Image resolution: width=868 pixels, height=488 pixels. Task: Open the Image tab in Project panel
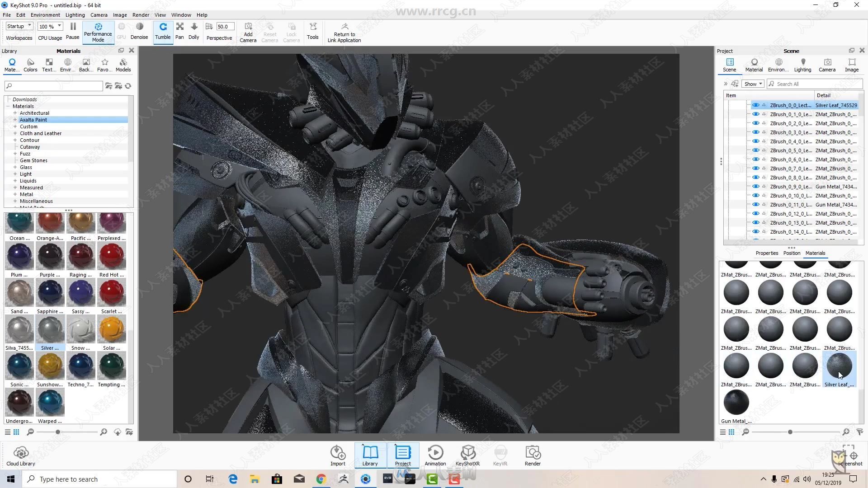point(851,65)
